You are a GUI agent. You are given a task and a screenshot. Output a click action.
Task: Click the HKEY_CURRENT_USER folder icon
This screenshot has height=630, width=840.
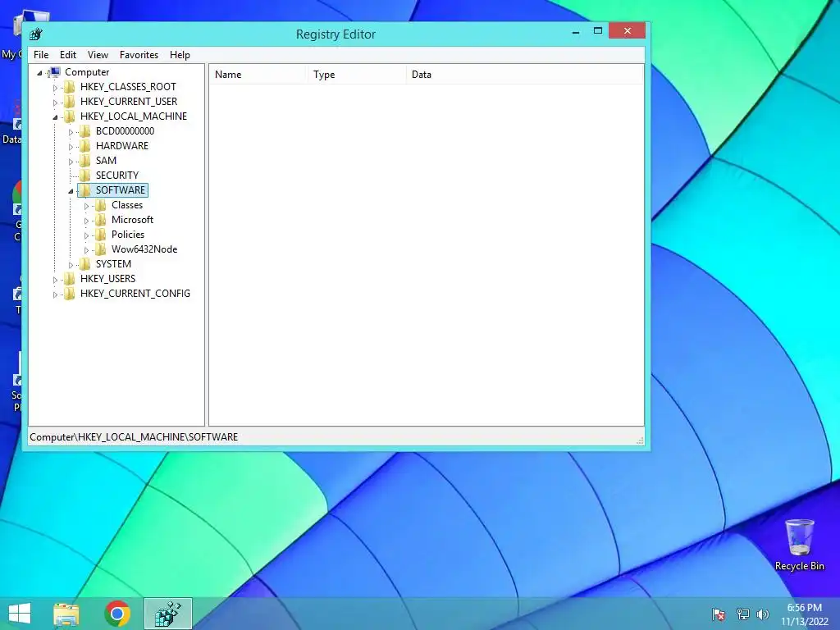pyautogui.click(x=69, y=101)
